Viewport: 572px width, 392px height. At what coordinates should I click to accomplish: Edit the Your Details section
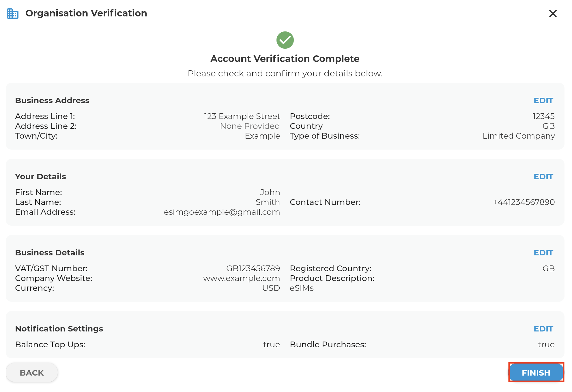coord(543,176)
